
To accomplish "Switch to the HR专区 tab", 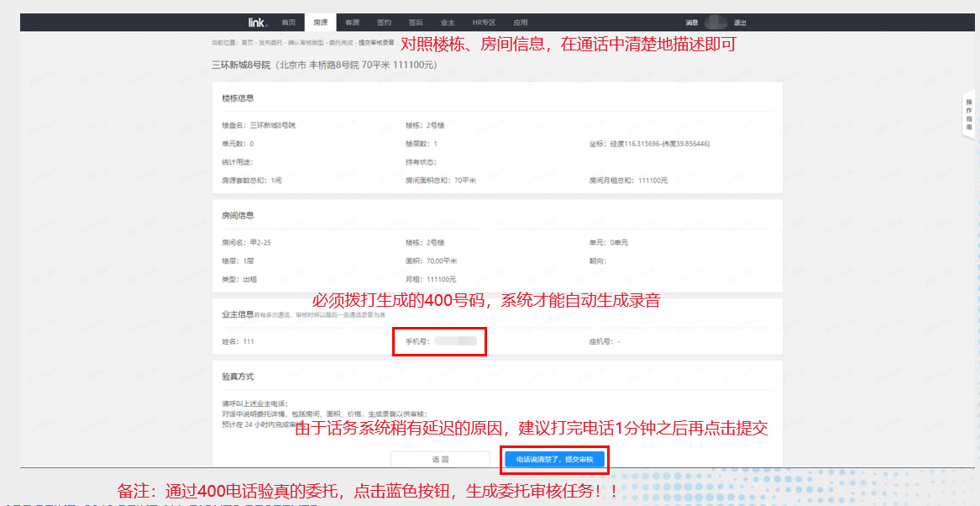I will click(x=483, y=23).
